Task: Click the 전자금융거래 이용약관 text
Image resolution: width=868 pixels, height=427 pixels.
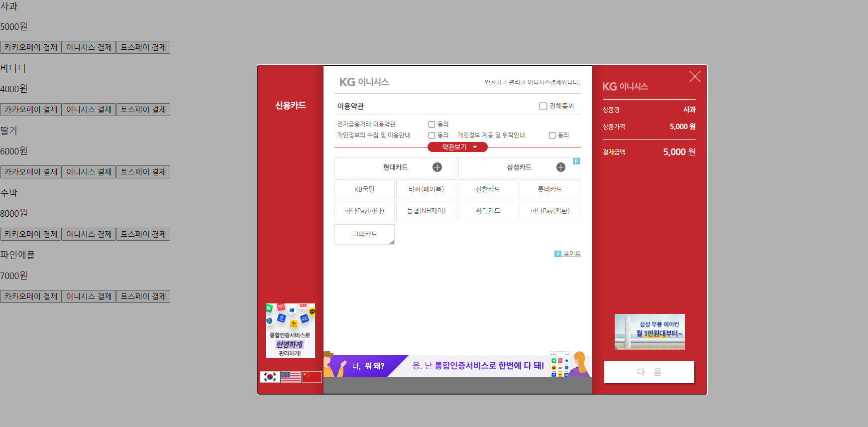Action: [x=366, y=124]
